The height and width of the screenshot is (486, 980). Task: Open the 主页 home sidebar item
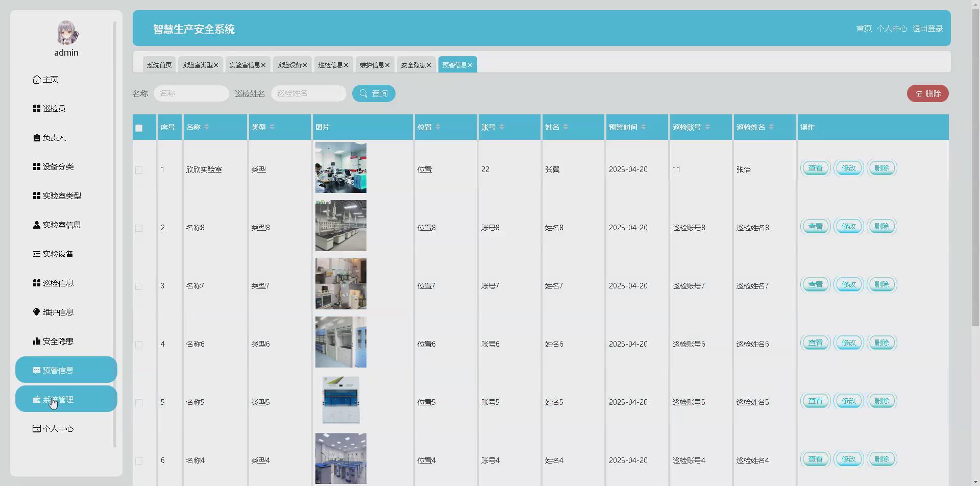point(66,80)
